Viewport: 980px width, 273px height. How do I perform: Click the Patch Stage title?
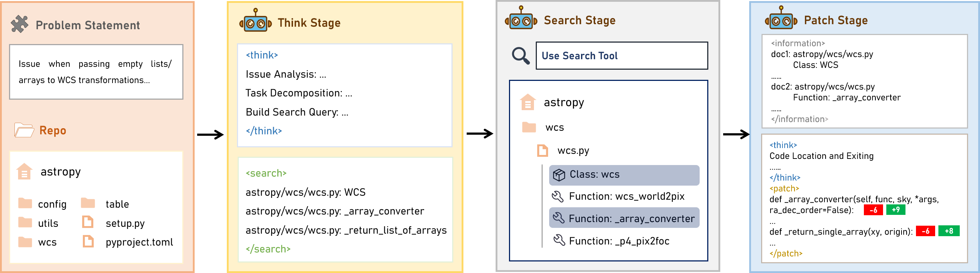pyautogui.click(x=835, y=20)
